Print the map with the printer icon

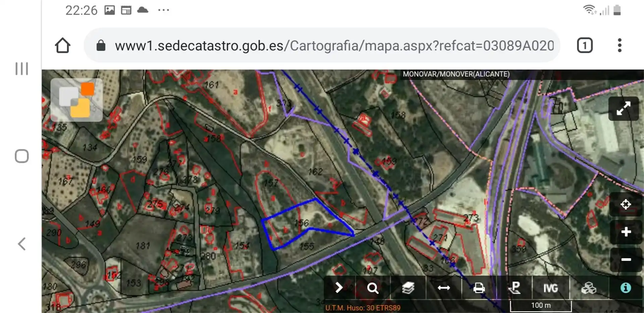click(479, 288)
